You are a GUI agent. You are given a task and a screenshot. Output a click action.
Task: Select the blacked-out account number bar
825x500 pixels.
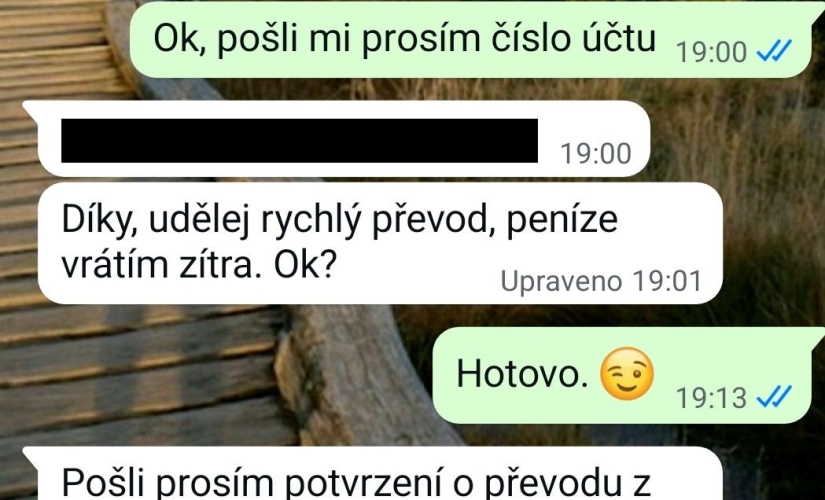tap(299, 141)
